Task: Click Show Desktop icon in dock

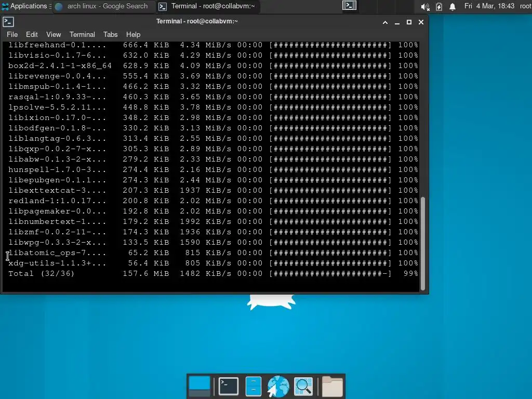Action: pos(199,387)
